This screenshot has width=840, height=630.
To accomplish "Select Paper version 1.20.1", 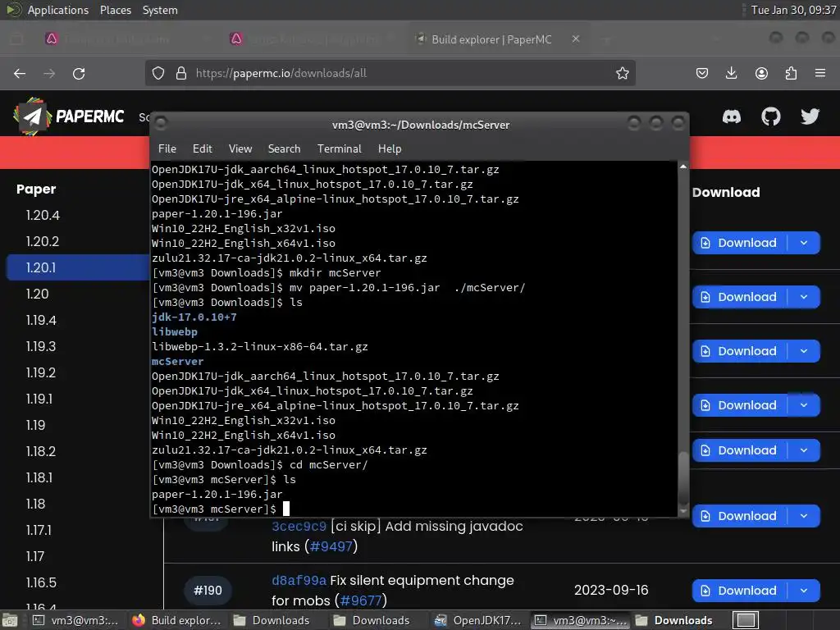I will [x=78, y=267].
